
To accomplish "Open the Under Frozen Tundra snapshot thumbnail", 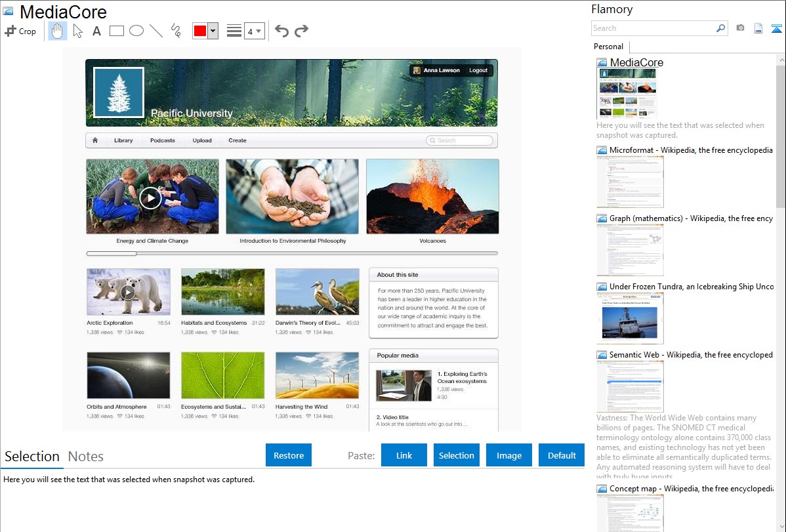I will [x=630, y=318].
